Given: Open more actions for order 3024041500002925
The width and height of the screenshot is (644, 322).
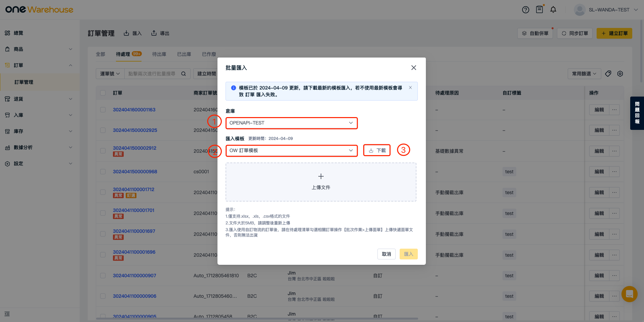Looking at the screenshot, I should [614, 130].
